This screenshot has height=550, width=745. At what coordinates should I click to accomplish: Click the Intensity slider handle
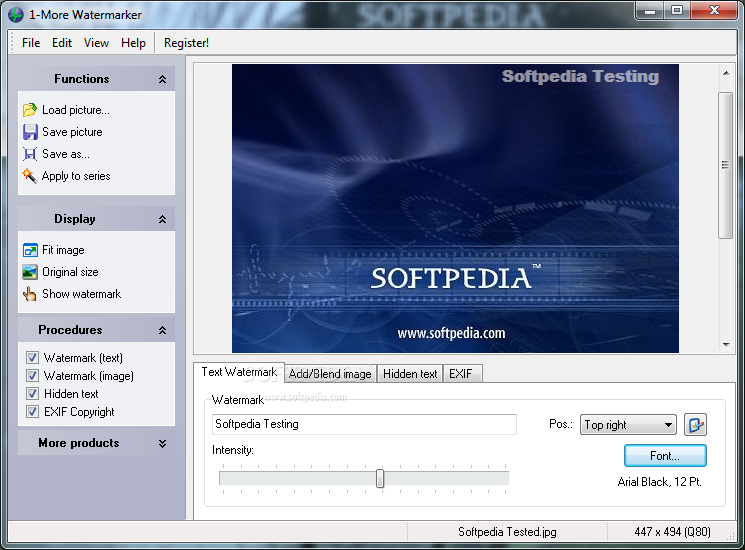[x=380, y=478]
